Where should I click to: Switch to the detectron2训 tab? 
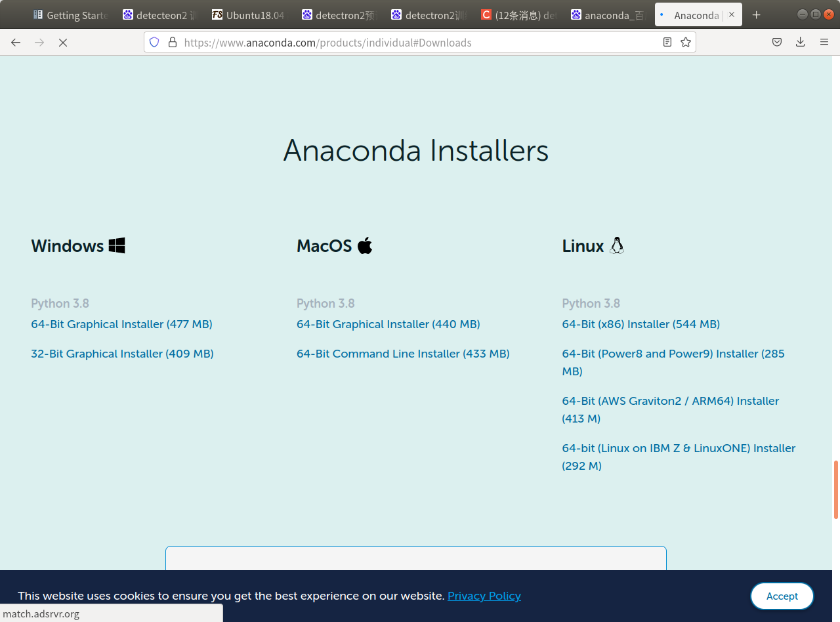[430, 14]
